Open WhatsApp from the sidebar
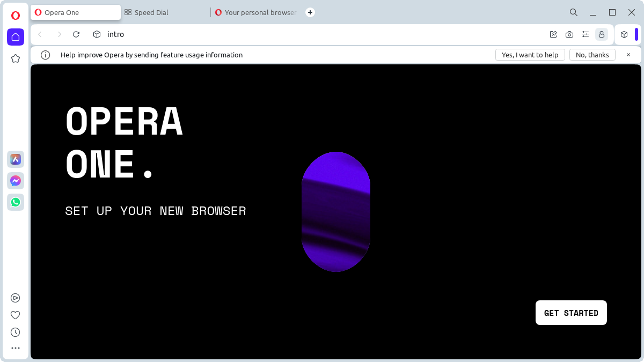The height and width of the screenshot is (362, 644). (x=15, y=202)
